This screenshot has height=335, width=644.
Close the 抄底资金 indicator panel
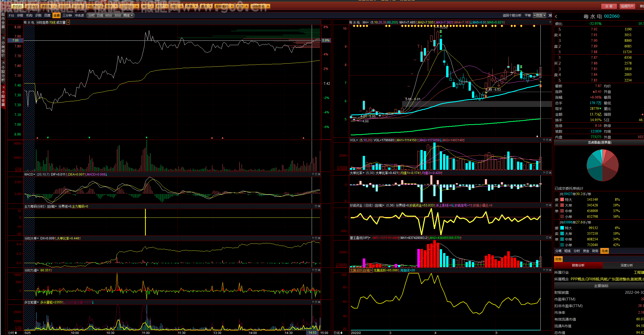pyautogui.click(x=550, y=205)
